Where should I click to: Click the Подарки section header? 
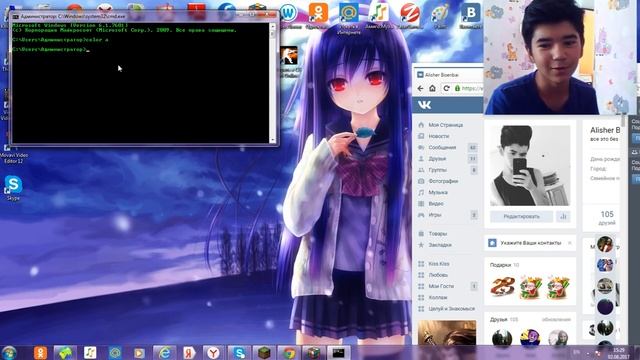[x=500, y=265]
